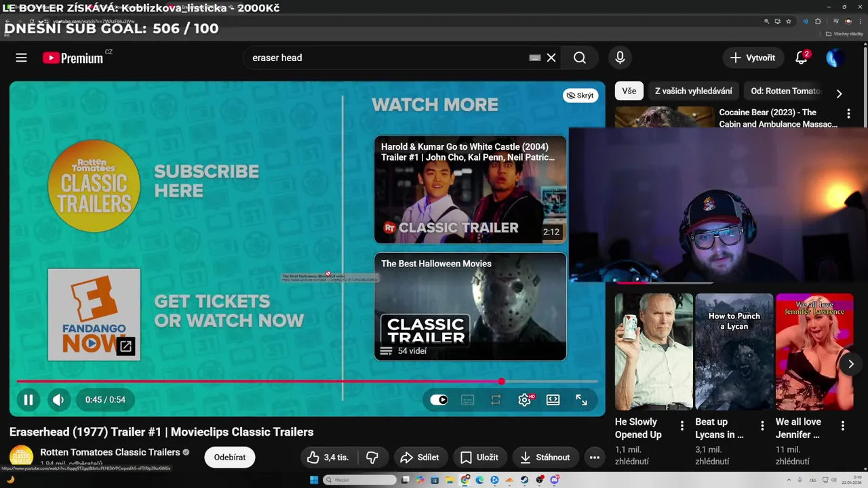Mute the video player volume
Viewport: 868px width, 488px height.
(58, 400)
